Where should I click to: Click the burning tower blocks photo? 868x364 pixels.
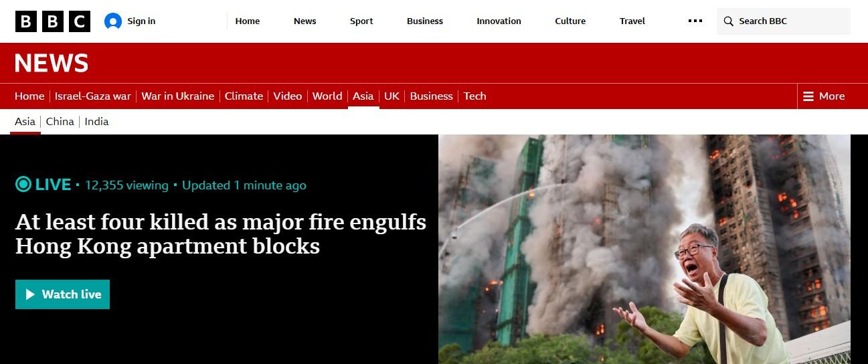[644, 249]
